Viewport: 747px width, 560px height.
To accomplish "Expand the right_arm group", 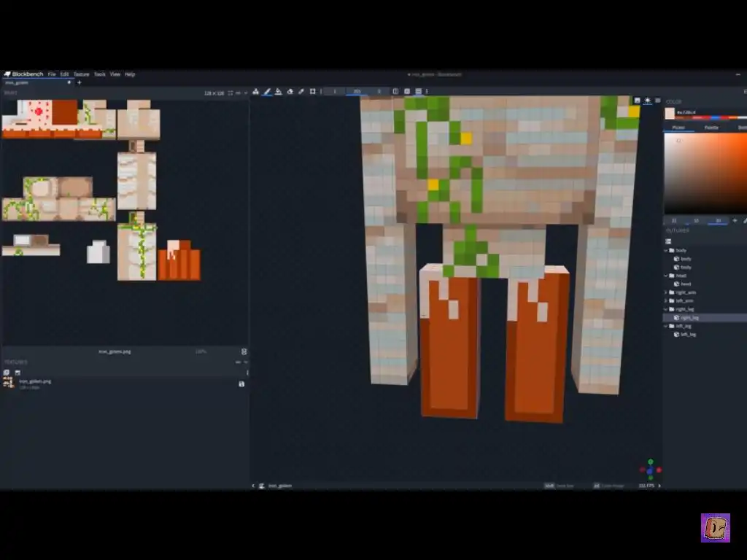I will [x=666, y=292].
